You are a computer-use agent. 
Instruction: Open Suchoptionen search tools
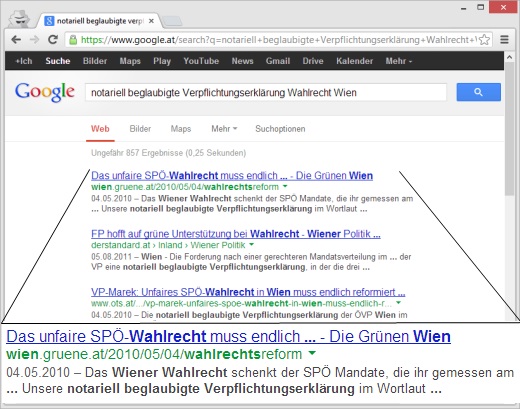point(280,129)
